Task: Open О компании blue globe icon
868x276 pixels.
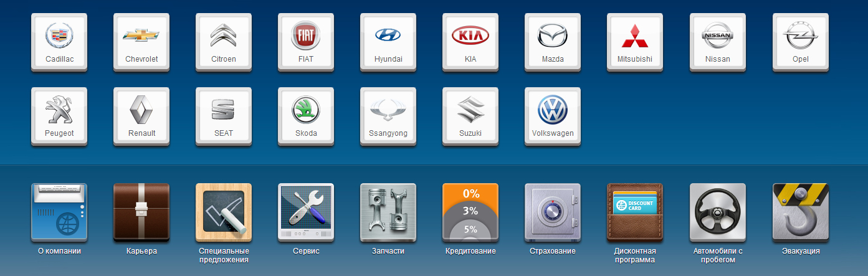Action: coord(59,212)
